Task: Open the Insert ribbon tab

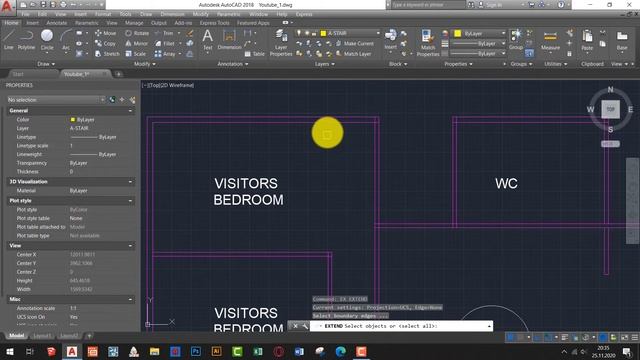Action: point(33,23)
